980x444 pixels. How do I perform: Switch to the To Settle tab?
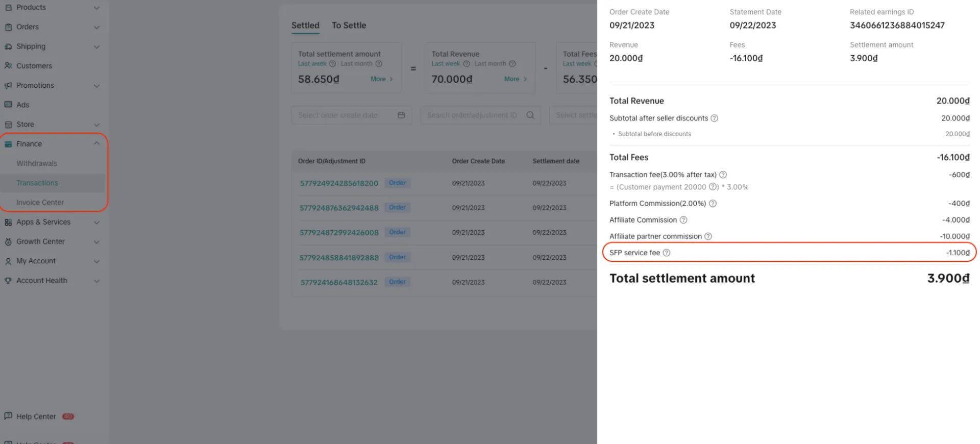pos(349,25)
